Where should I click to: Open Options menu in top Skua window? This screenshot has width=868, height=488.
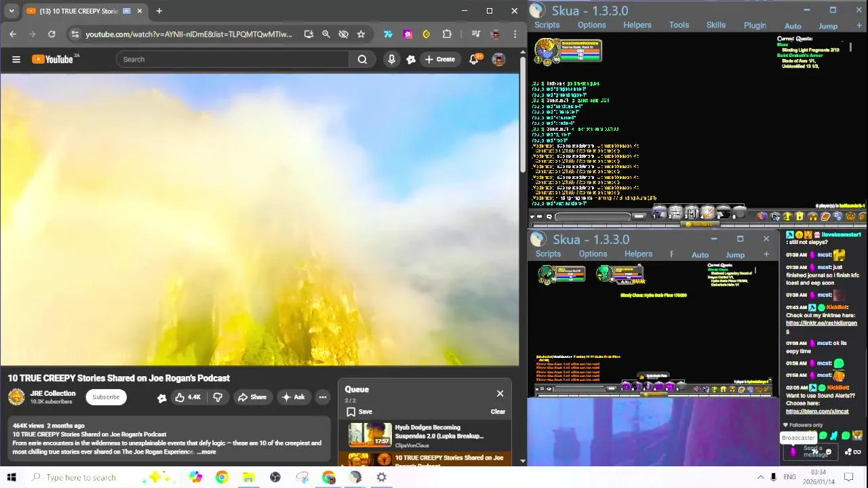click(592, 25)
